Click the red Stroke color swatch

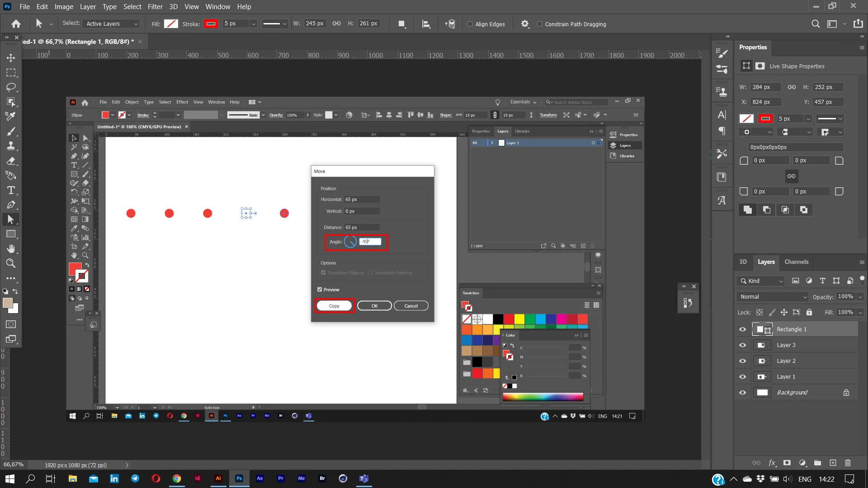coord(211,24)
